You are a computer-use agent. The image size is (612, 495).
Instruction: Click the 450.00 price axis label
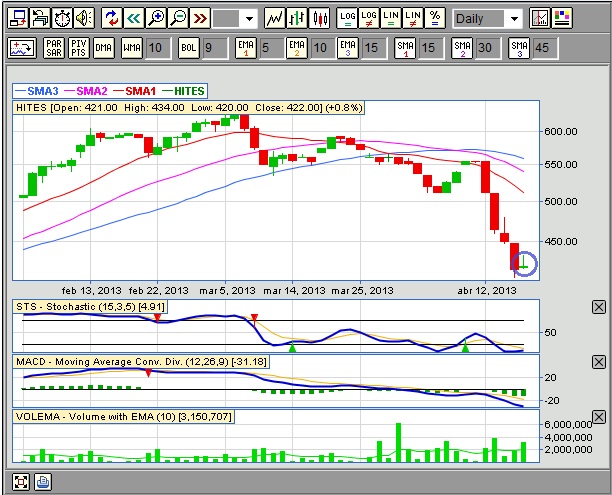click(x=561, y=242)
